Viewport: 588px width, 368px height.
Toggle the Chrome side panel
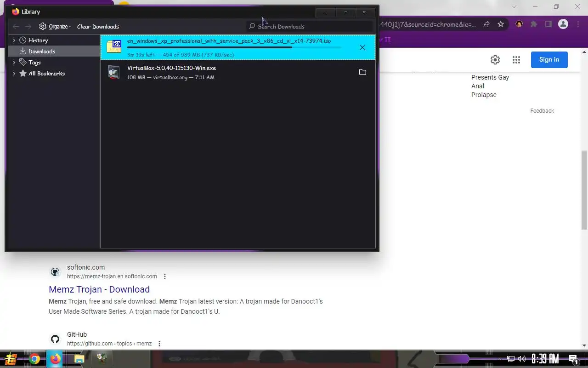[548, 24]
